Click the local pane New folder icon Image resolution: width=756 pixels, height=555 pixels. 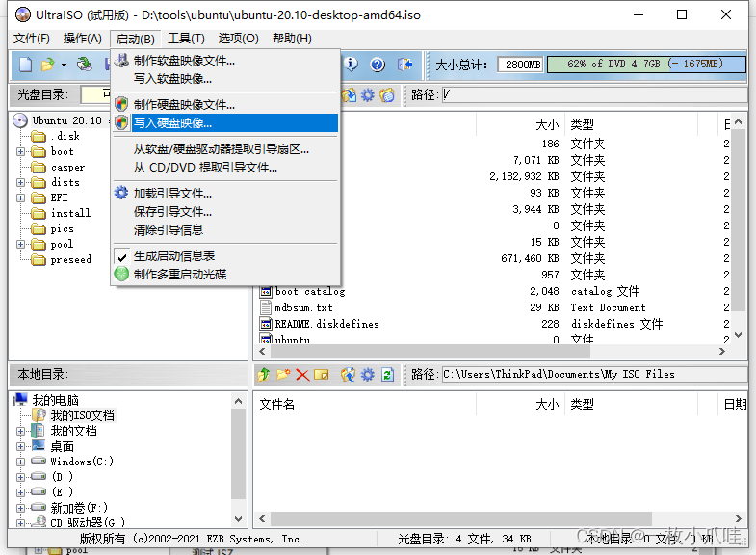click(x=283, y=374)
